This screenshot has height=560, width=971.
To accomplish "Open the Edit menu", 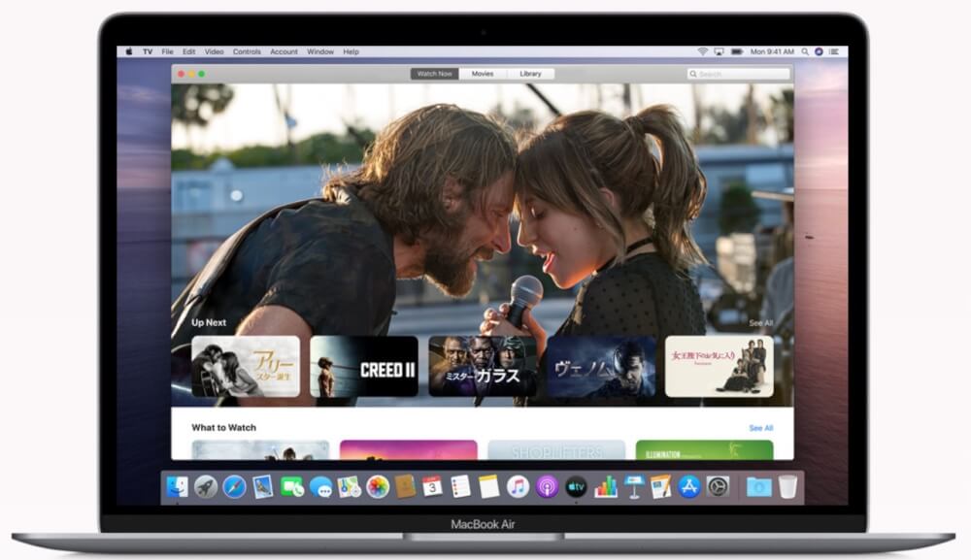I will click(x=189, y=52).
